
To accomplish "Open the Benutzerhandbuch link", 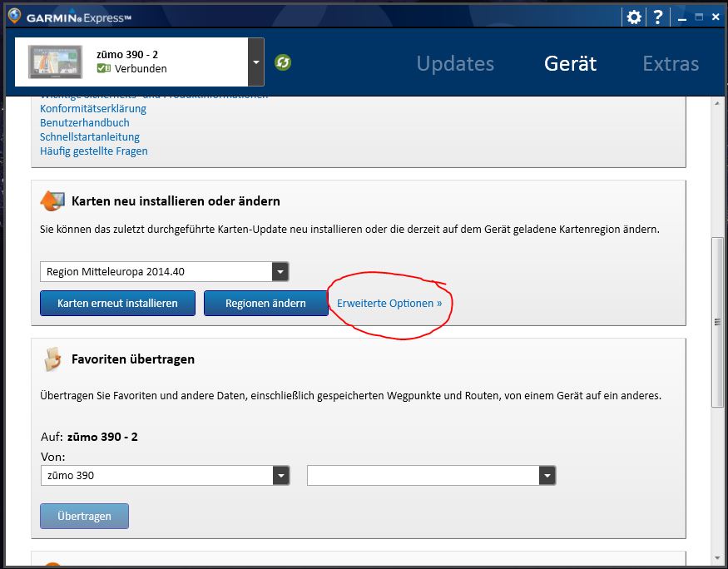I will tap(85, 122).
